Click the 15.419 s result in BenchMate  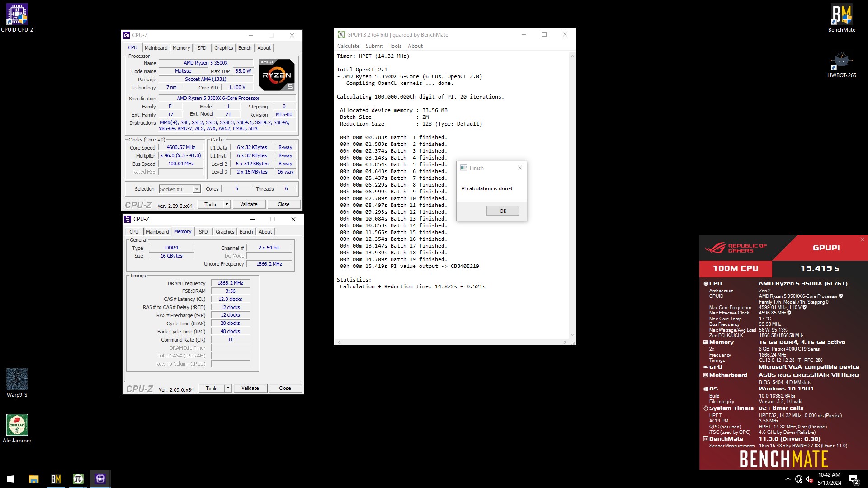coord(820,268)
